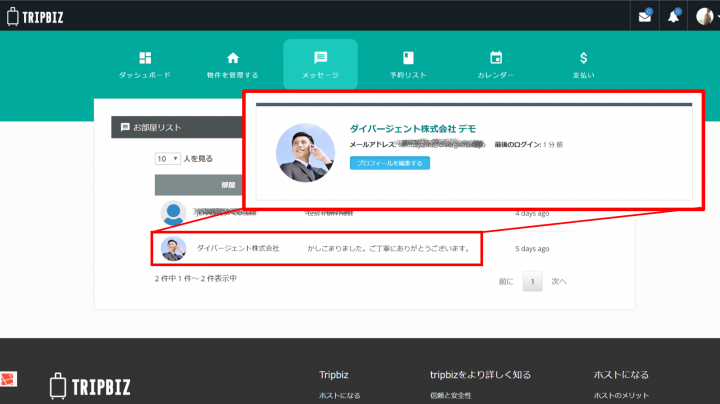This screenshot has width=720, height=404.
Task: Open the message かしこまりました。ご丁寧にありがとうございます。
Action: tap(388, 248)
